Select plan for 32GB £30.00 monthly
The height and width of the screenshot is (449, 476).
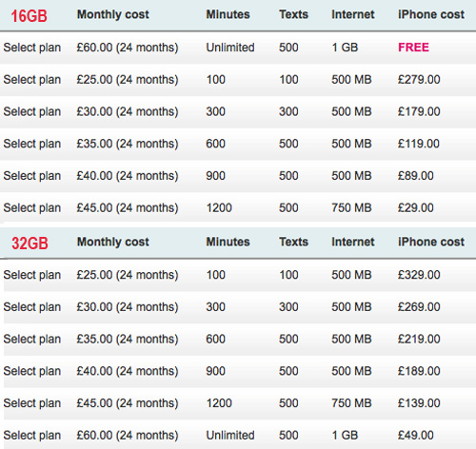pos(32,307)
